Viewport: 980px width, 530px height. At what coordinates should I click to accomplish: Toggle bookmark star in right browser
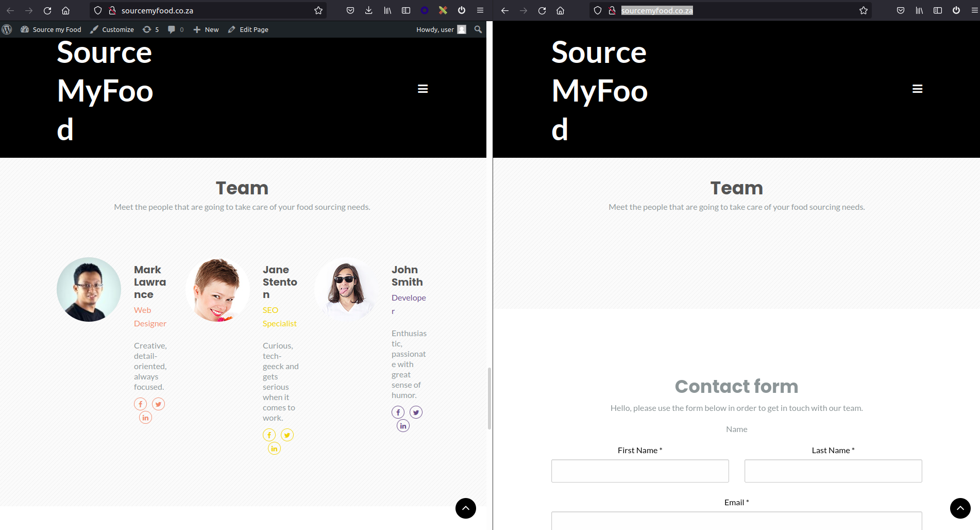(x=864, y=10)
